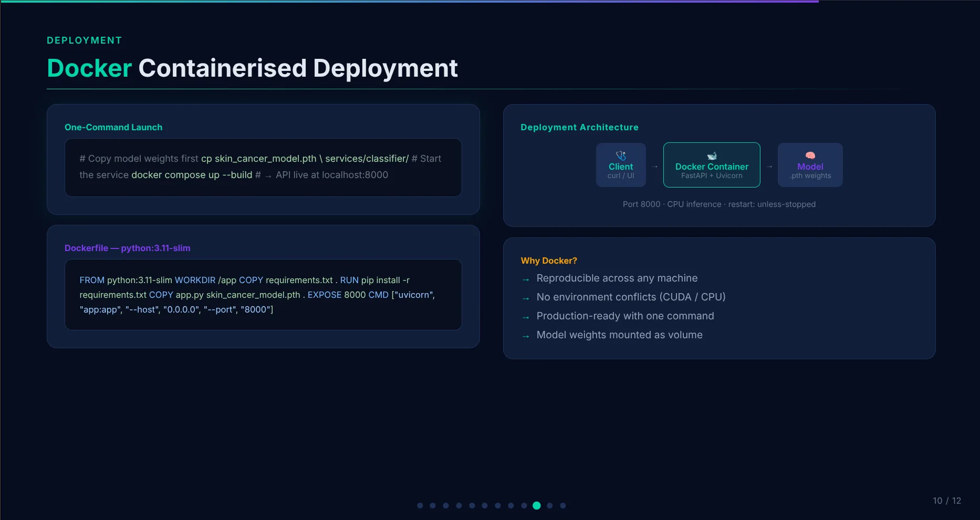Click the arrow between Client and Docker Container
Image resolution: width=980 pixels, height=520 pixels.
(x=654, y=167)
